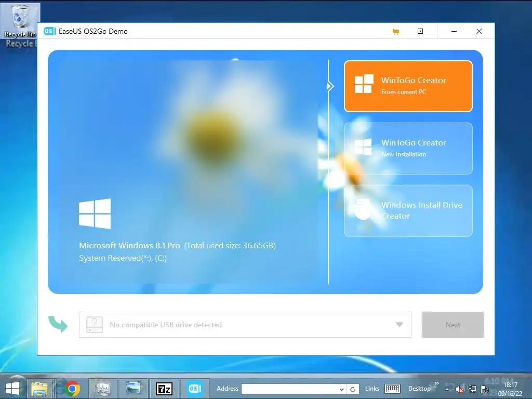This screenshot has width=532, height=399.
Task: Click the muted volume tray icon
Action: coord(460,389)
